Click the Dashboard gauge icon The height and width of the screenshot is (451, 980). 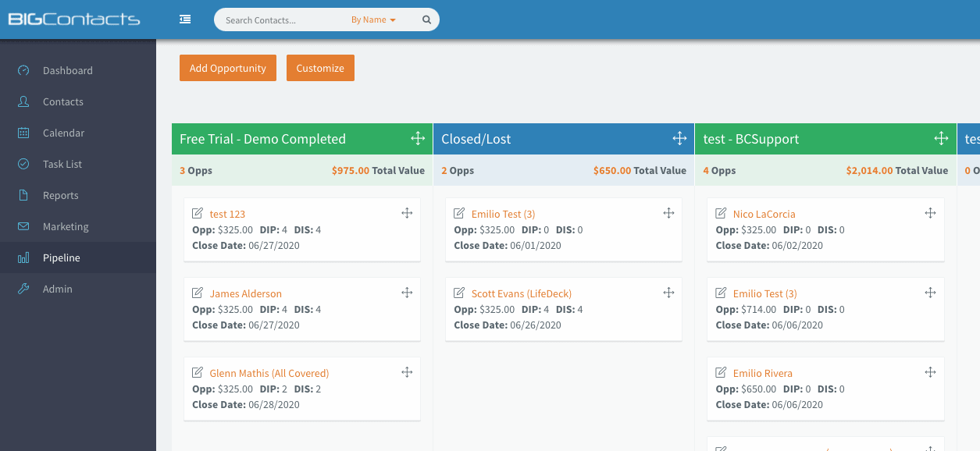click(x=23, y=70)
